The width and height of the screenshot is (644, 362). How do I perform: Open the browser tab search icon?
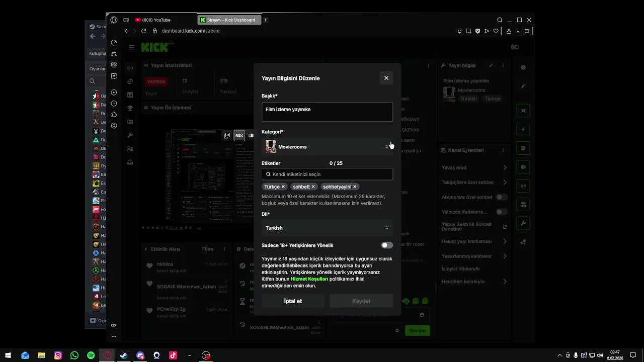click(x=500, y=20)
